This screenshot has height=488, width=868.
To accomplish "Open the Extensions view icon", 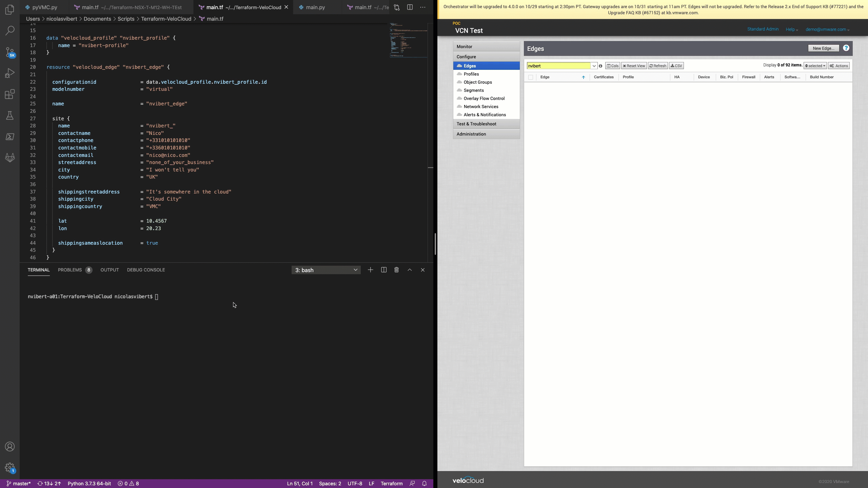I will click(x=10, y=94).
